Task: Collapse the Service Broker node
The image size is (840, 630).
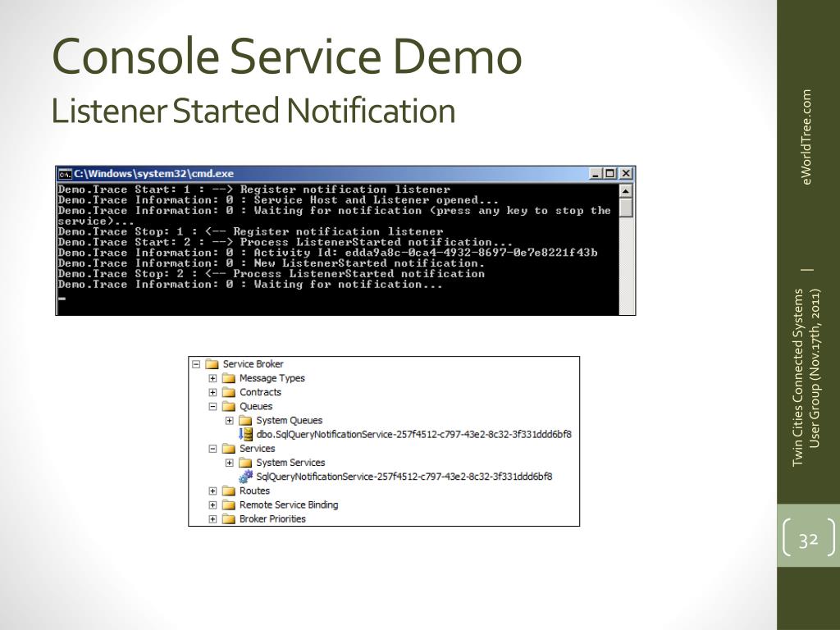Action: (196, 364)
